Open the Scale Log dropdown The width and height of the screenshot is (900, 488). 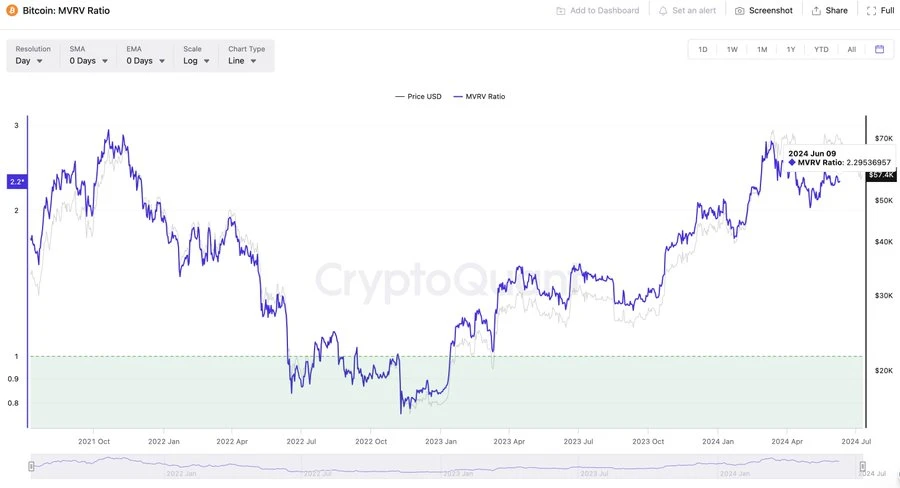point(196,61)
